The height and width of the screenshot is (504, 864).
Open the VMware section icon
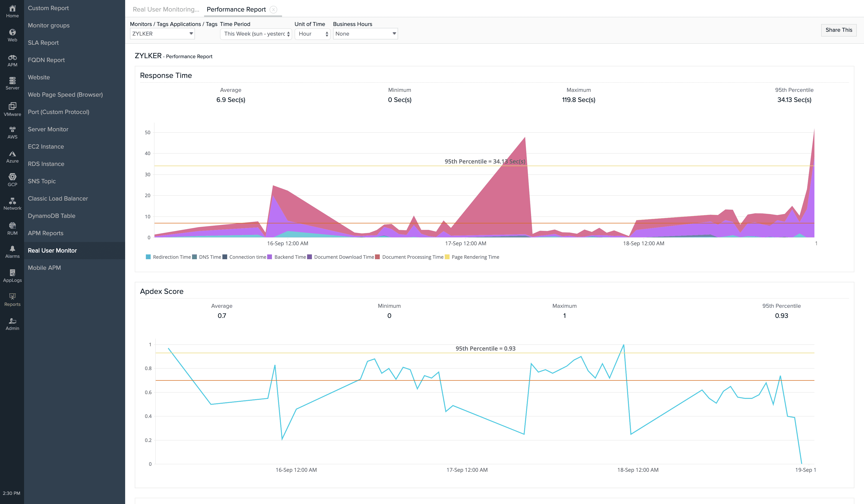(12, 109)
